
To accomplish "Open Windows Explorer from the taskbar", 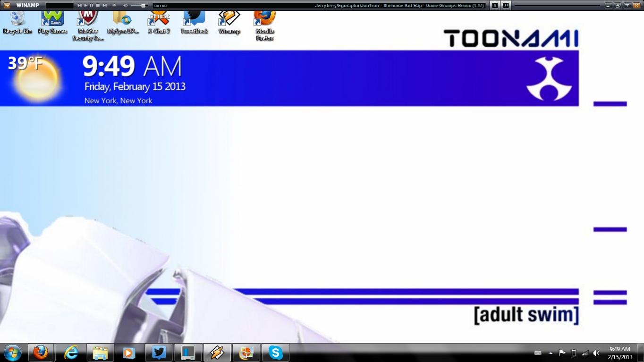I will 101,353.
